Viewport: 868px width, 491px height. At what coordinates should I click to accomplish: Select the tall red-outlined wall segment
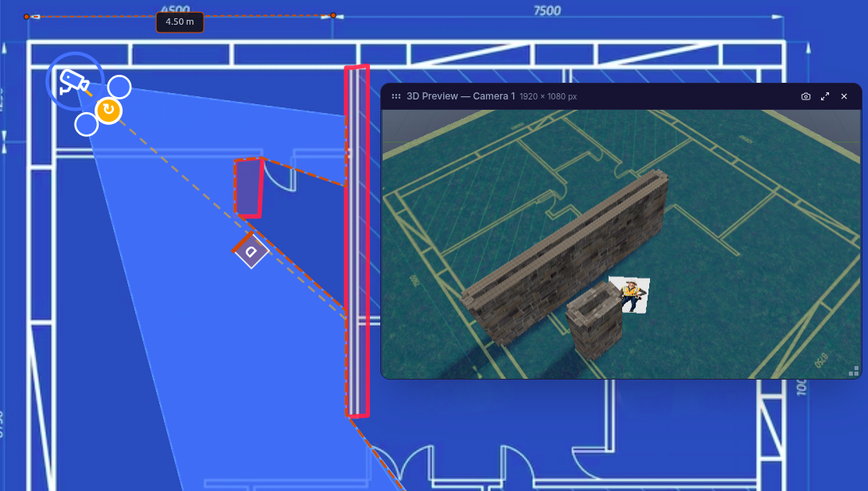pyautogui.click(x=357, y=241)
